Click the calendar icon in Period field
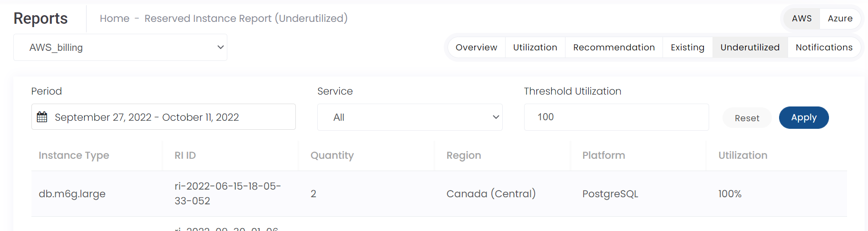The image size is (868, 231). [42, 117]
